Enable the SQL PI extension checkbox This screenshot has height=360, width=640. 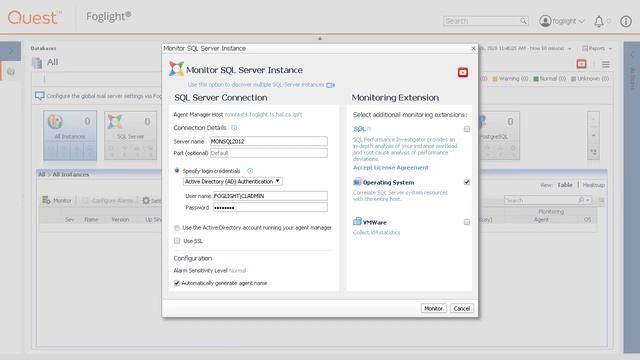[467, 129]
